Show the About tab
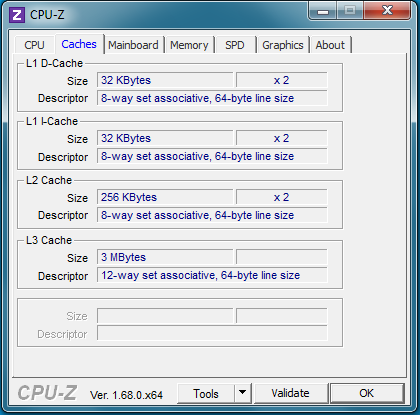Image resolution: width=420 pixels, height=415 pixels. (x=330, y=45)
